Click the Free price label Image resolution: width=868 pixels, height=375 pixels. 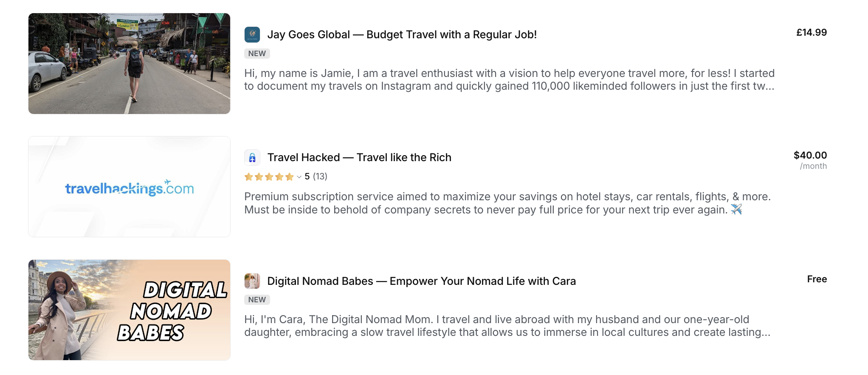(817, 279)
